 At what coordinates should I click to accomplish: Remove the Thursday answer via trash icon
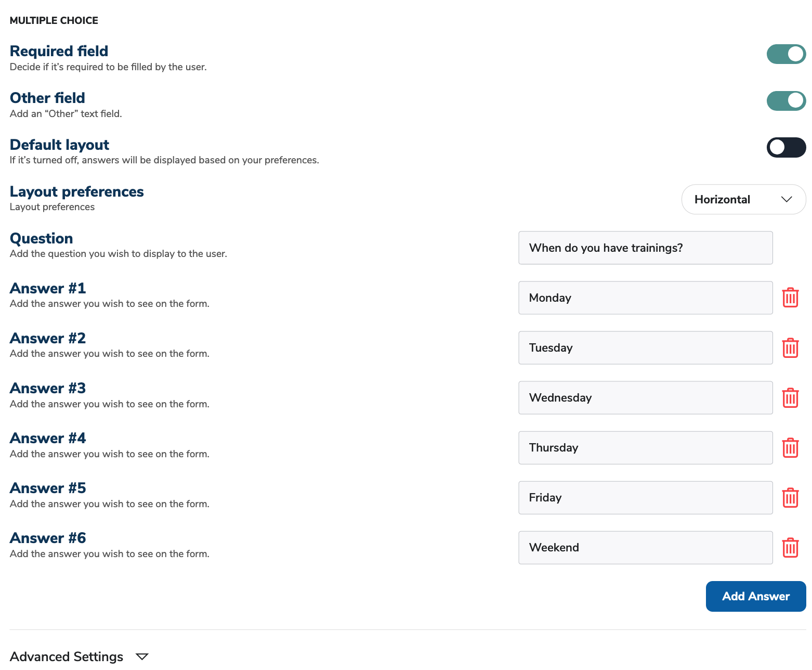coord(790,447)
